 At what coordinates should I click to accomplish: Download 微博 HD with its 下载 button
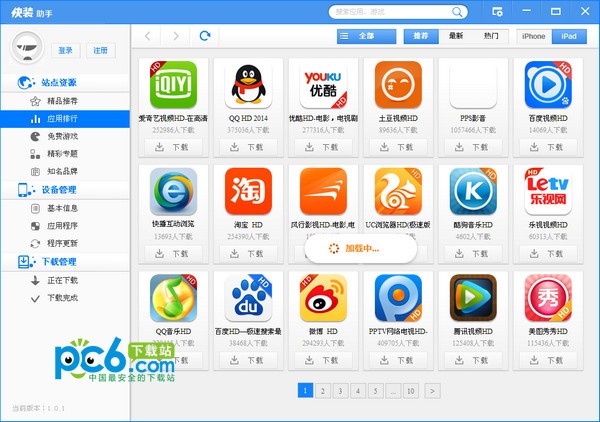[323, 360]
